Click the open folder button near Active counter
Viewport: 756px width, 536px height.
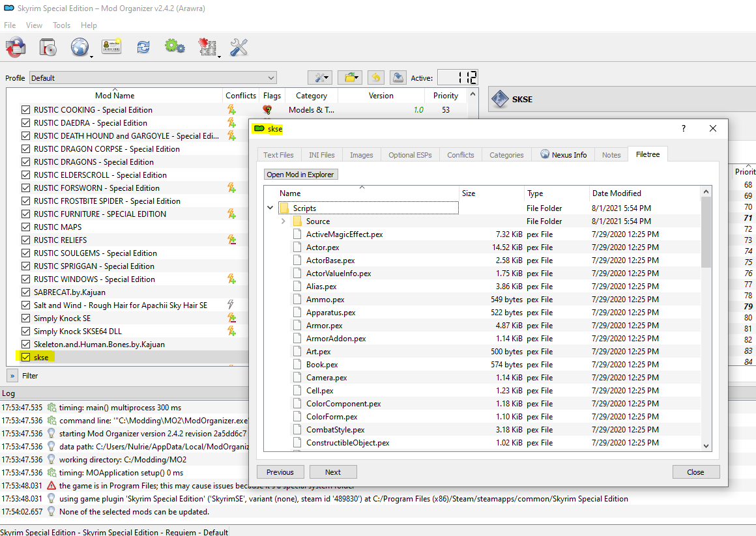coord(350,78)
